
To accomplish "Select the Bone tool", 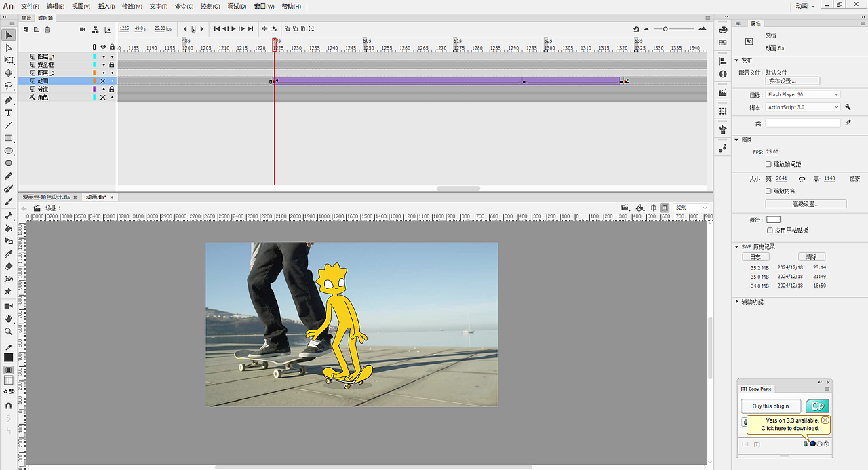I will click(9, 216).
